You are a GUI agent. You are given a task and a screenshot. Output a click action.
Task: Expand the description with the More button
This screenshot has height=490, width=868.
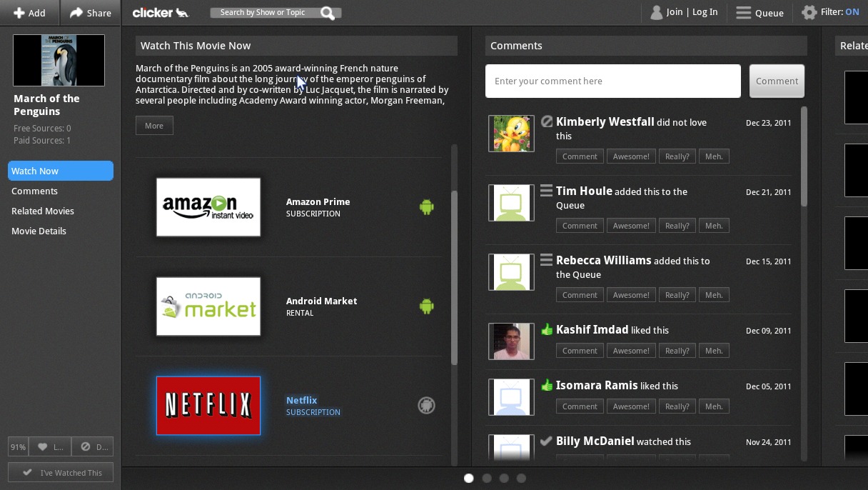point(154,126)
